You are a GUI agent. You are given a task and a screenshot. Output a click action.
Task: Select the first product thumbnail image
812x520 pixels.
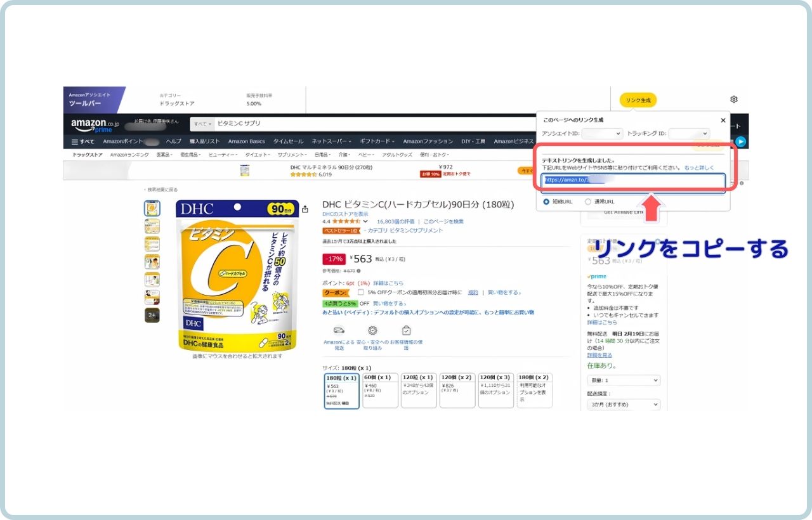pyautogui.click(x=152, y=208)
